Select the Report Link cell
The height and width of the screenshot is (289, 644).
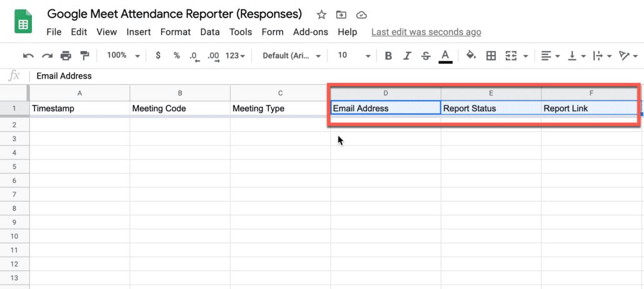click(591, 108)
